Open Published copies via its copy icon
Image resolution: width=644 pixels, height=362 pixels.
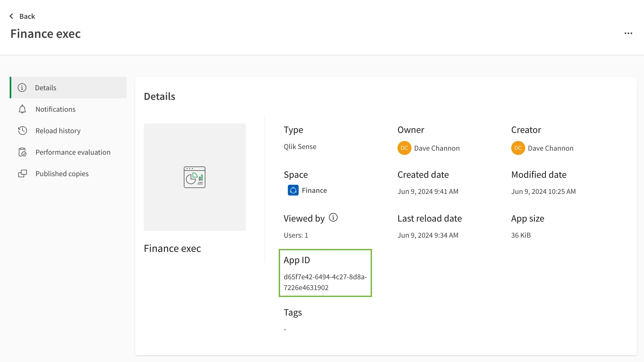(x=23, y=173)
